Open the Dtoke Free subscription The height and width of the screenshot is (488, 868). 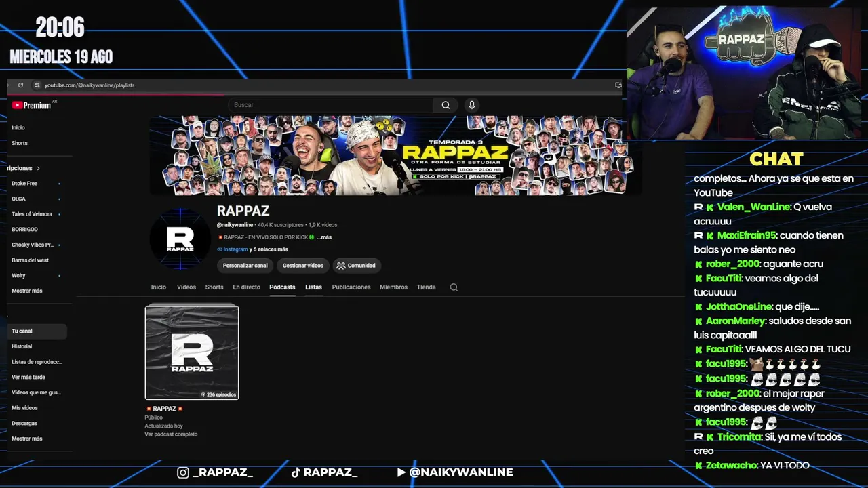[24, 184]
